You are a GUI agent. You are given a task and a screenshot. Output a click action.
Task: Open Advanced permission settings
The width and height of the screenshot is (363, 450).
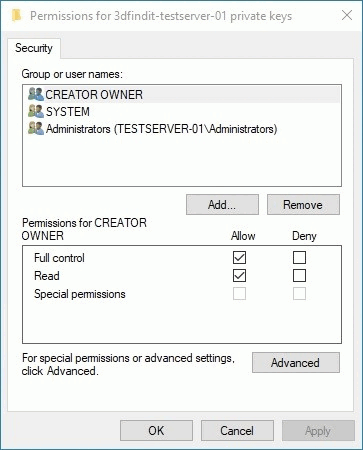point(296,362)
